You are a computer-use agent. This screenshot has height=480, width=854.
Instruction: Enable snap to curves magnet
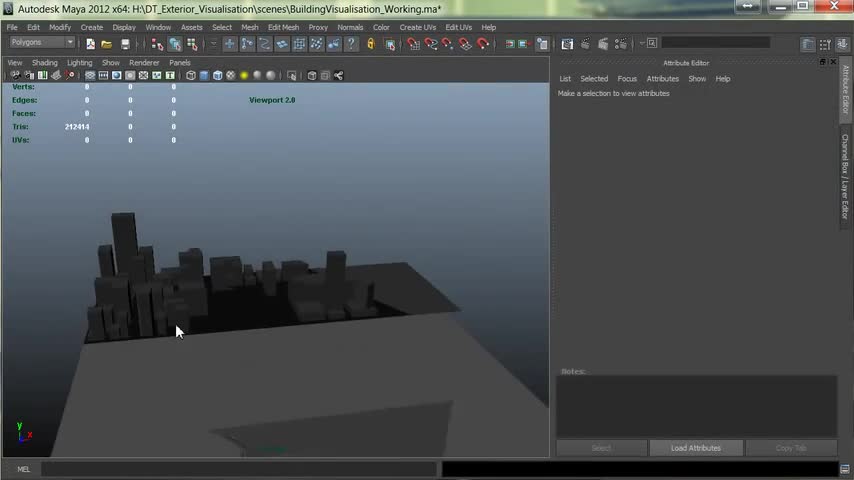tap(431, 44)
